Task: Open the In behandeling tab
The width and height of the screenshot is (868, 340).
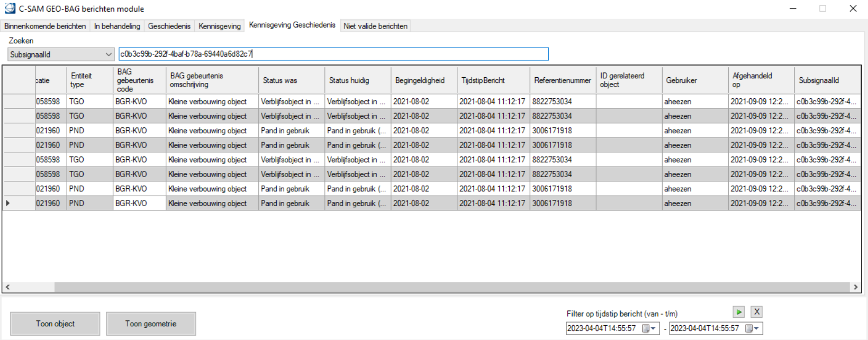Action: 117,26
